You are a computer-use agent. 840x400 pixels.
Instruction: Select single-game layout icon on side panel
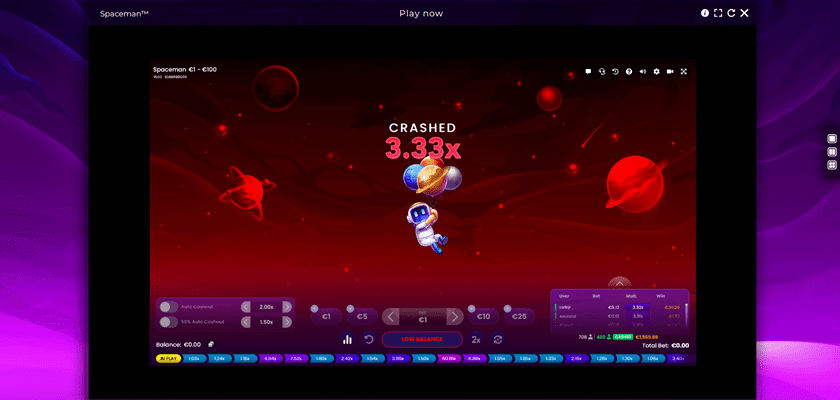(832, 139)
